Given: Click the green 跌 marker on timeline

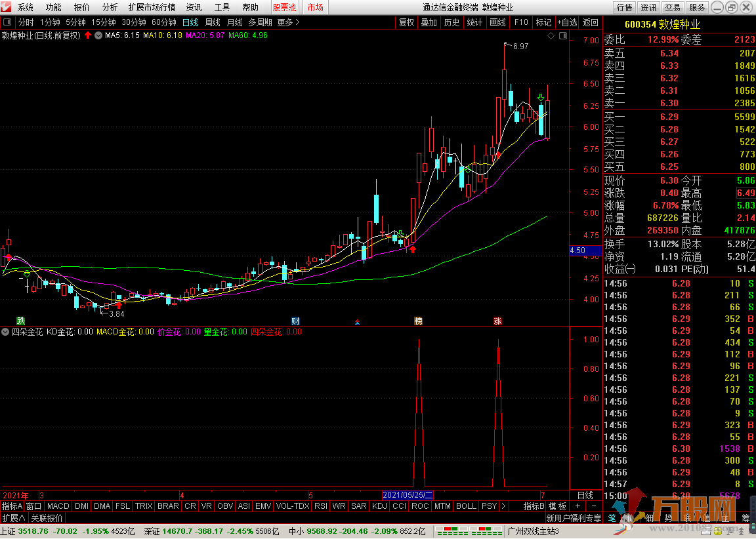Looking at the screenshot, I should click(21, 321).
